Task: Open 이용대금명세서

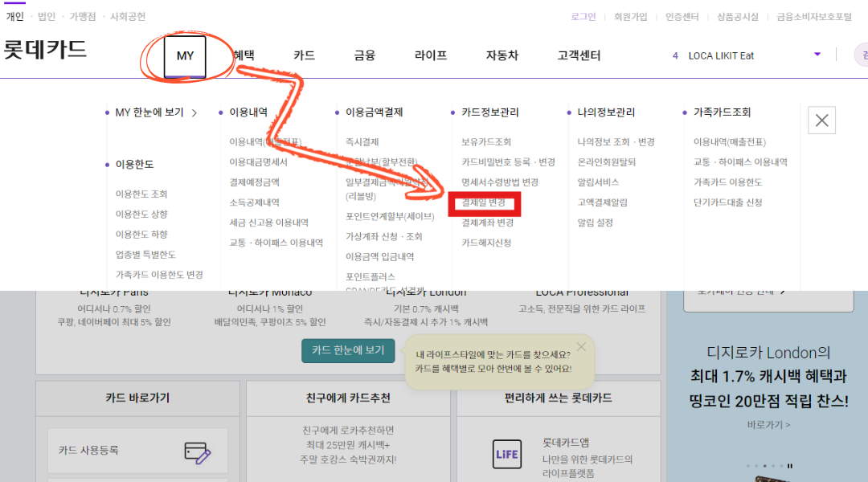Action: tap(259, 161)
